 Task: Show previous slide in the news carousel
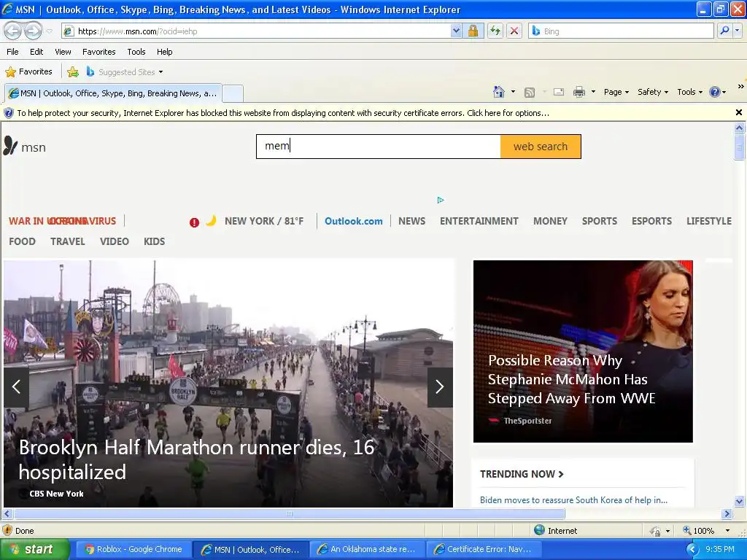tap(16, 386)
